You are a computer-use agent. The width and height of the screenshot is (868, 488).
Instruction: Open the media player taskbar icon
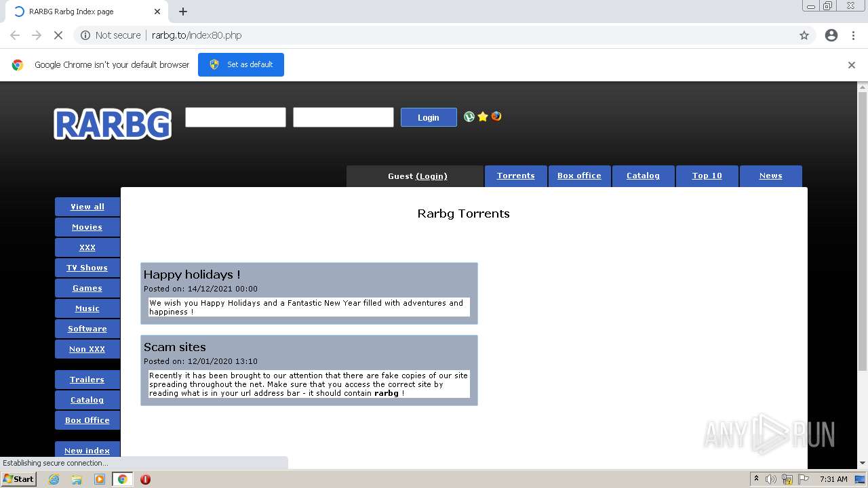[x=100, y=479]
